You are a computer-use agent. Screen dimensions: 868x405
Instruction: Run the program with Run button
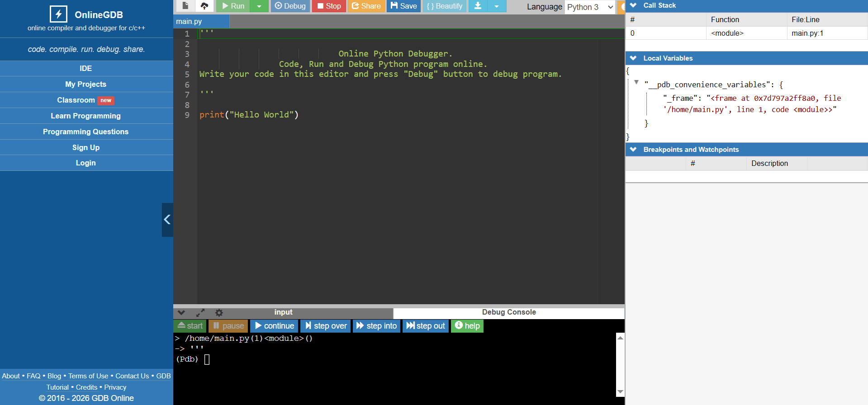click(233, 6)
